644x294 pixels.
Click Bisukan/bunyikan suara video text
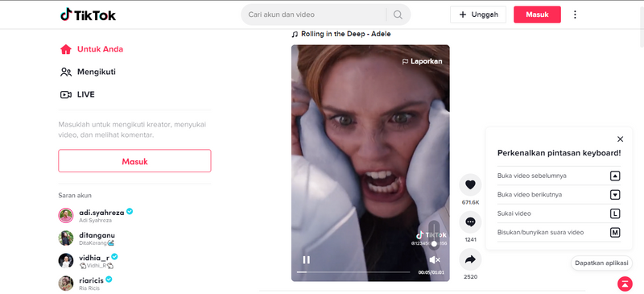point(540,233)
